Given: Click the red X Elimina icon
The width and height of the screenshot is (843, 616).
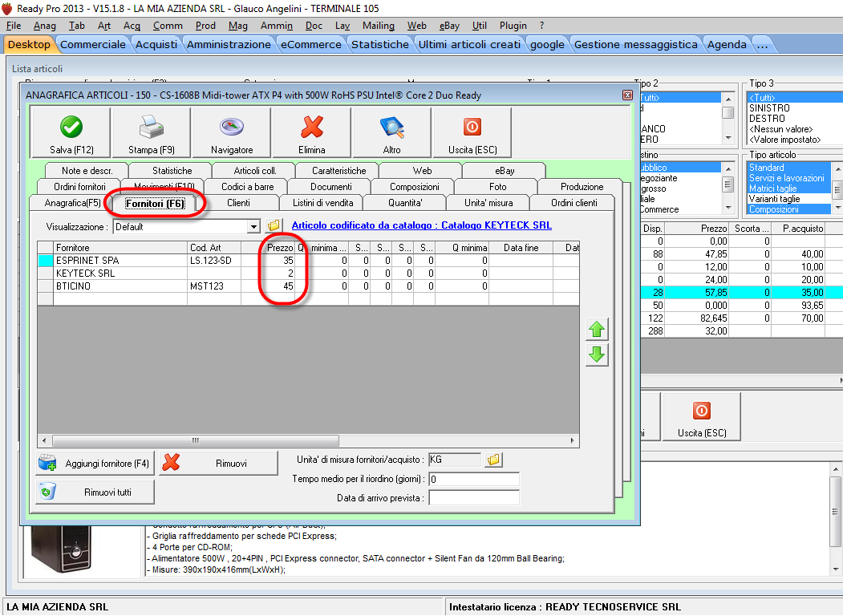Looking at the screenshot, I should coord(312,128).
